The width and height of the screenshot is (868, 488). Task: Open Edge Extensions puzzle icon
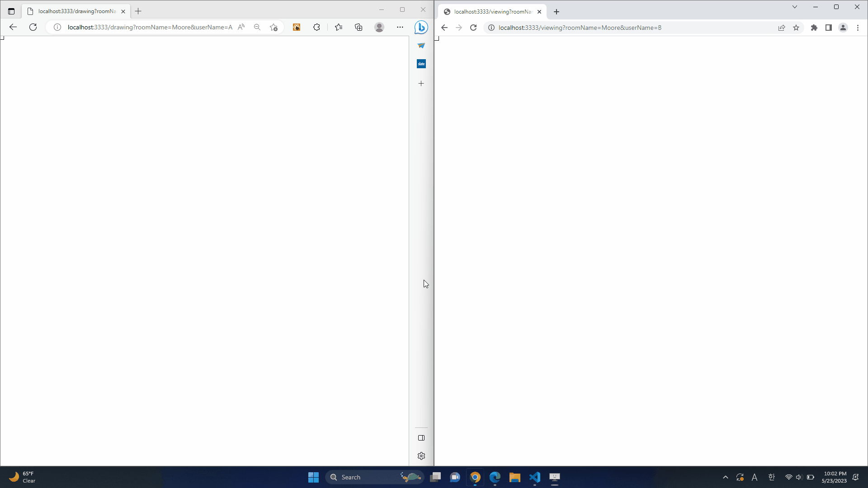click(x=316, y=28)
